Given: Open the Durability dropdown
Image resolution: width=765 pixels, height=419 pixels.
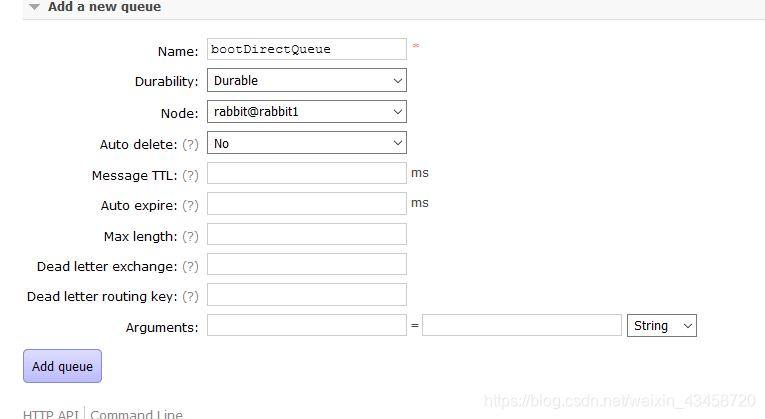Looking at the screenshot, I should click(306, 80).
